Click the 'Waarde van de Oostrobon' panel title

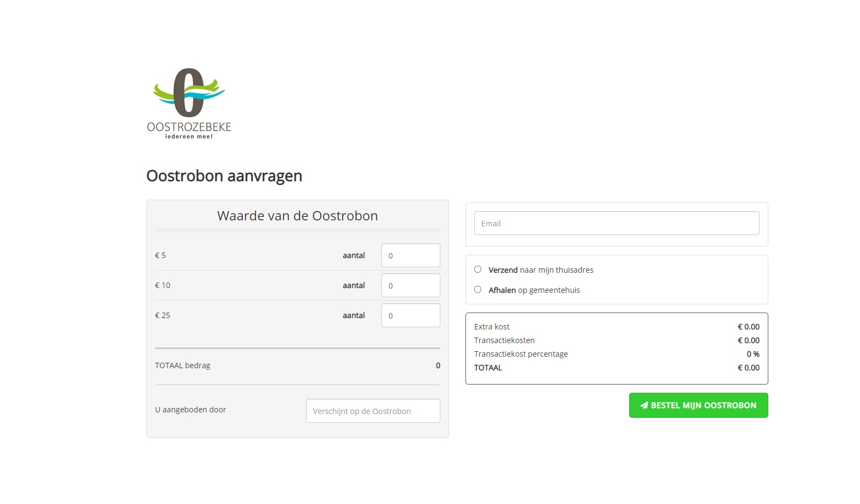tap(297, 216)
